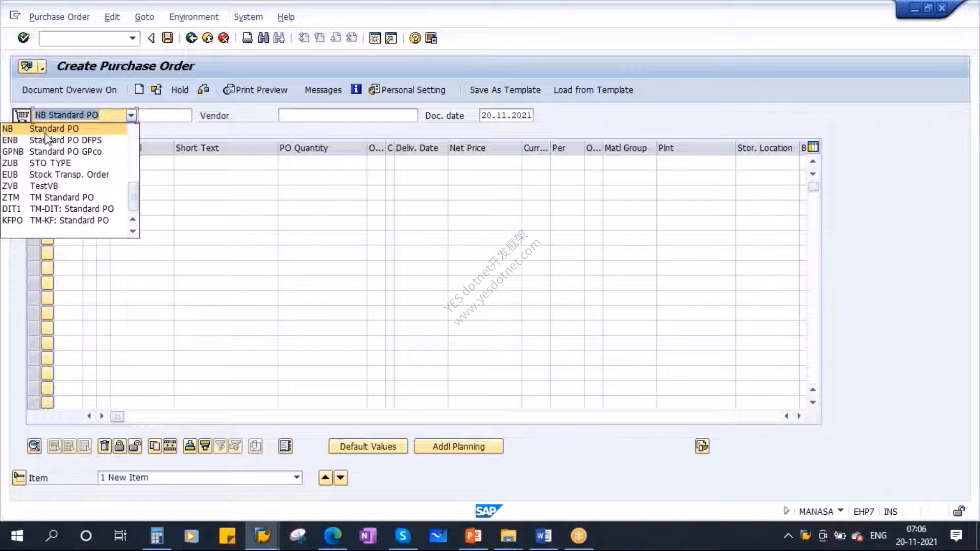Open the NB Standard PO type dropdown arrow
Image resolution: width=980 pixels, height=551 pixels.
pos(131,115)
